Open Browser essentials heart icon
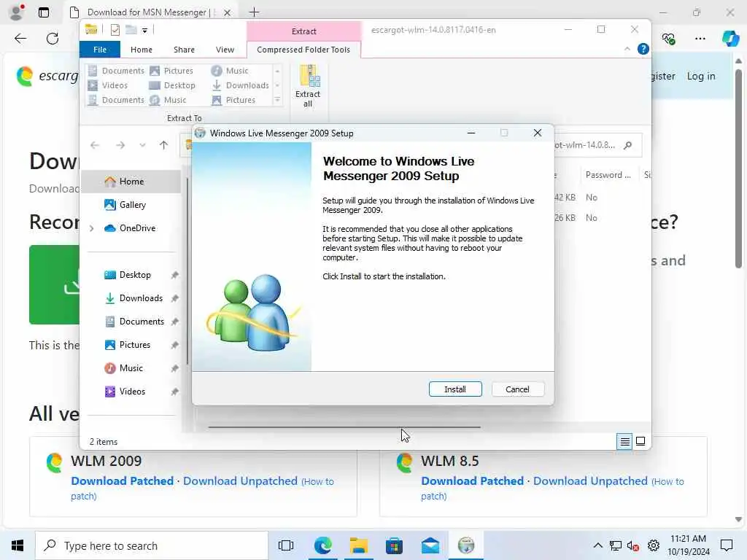The image size is (747, 560). pyautogui.click(x=668, y=39)
